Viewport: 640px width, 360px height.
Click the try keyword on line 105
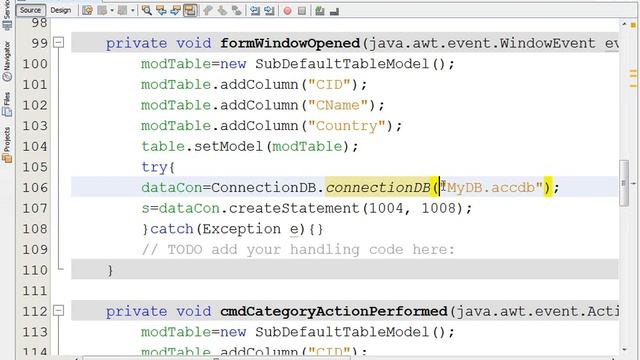click(x=154, y=167)
